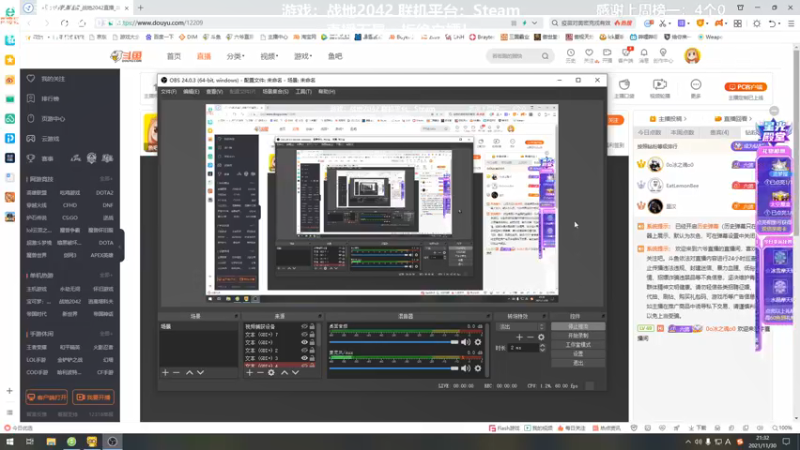The height and width of the screenshot is (450, 800).
Task: Click the search magnifier in Douyu search box
Action: (545, 56)
